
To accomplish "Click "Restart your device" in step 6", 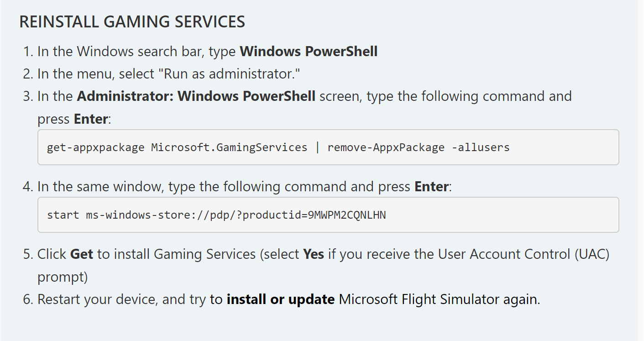I will 97,299.
